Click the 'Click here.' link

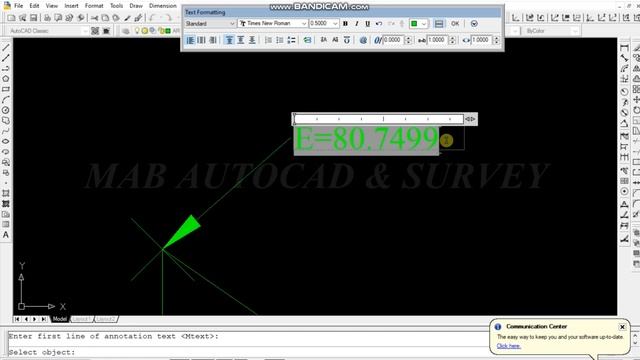pos(509,346)
